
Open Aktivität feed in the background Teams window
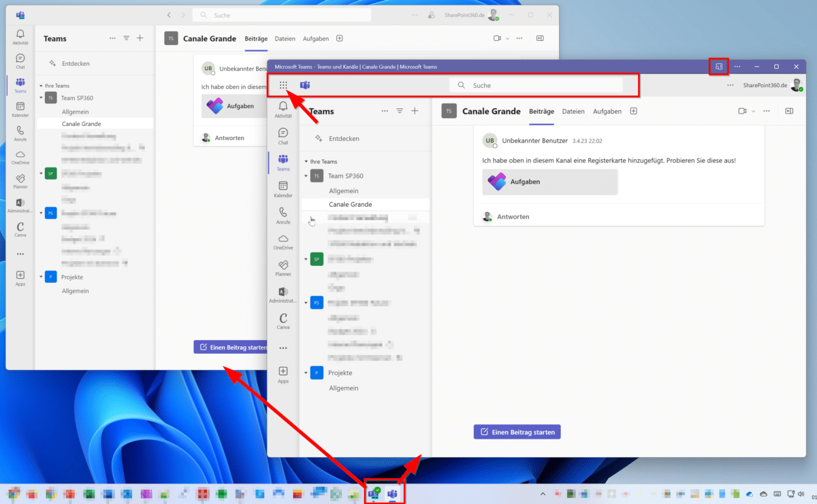[x=20, y=37]
